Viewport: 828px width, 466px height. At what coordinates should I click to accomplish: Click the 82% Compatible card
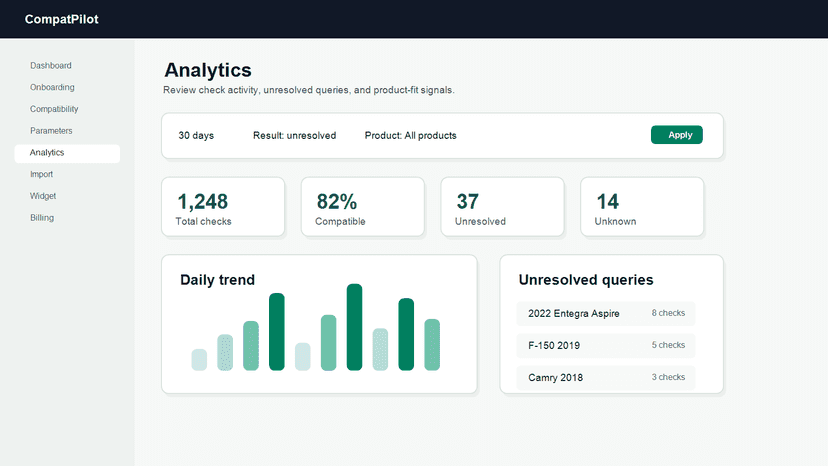363,207
